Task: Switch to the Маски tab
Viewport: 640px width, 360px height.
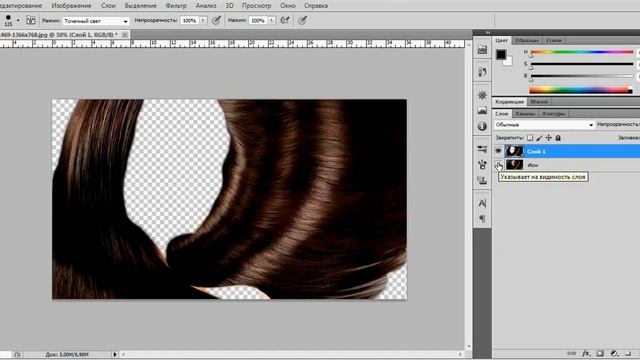Action: (x=539, y=102)
